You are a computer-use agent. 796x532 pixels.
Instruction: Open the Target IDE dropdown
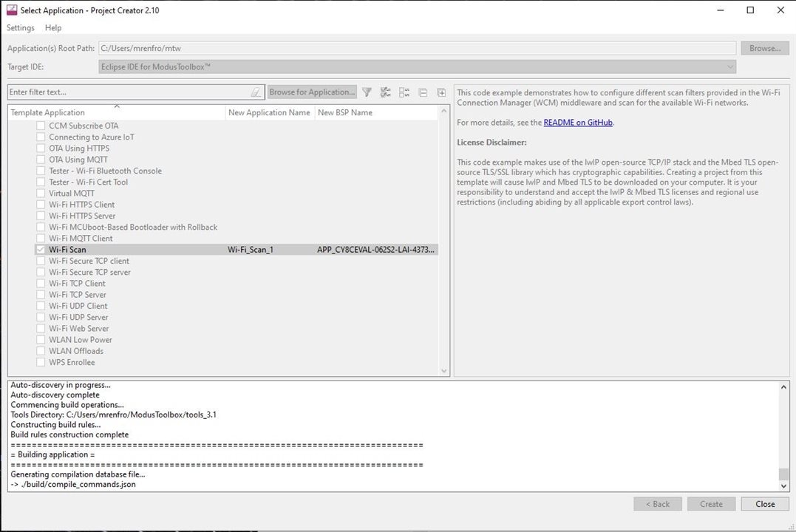pyautogui.click(x=417, y=66)
